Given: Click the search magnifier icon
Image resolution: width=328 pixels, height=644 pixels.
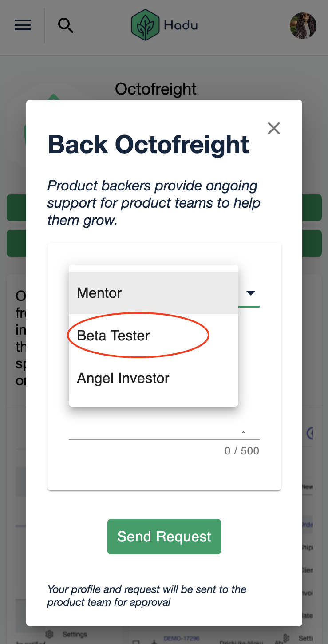Looking at the screenshot, I should click(x=66, y=25).
